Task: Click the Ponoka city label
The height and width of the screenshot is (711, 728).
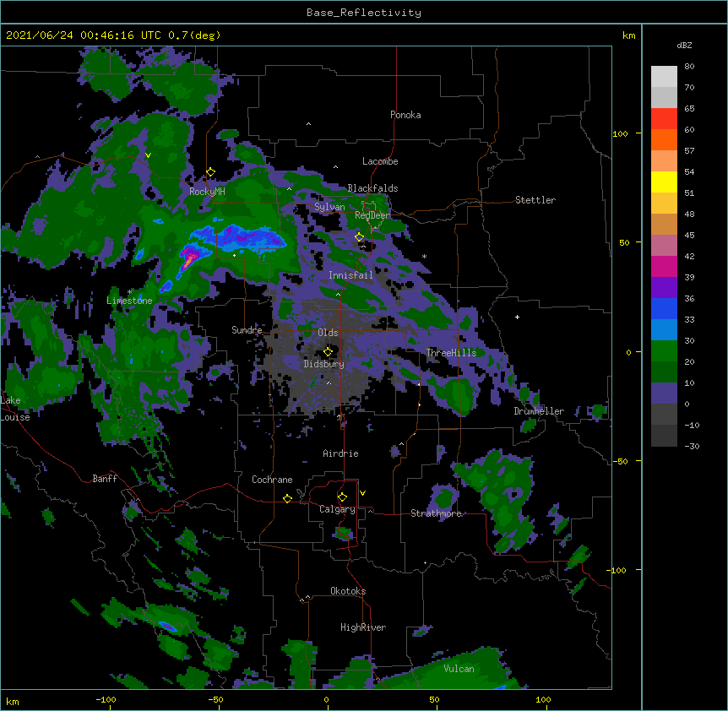Action: [x=405, y=115]
